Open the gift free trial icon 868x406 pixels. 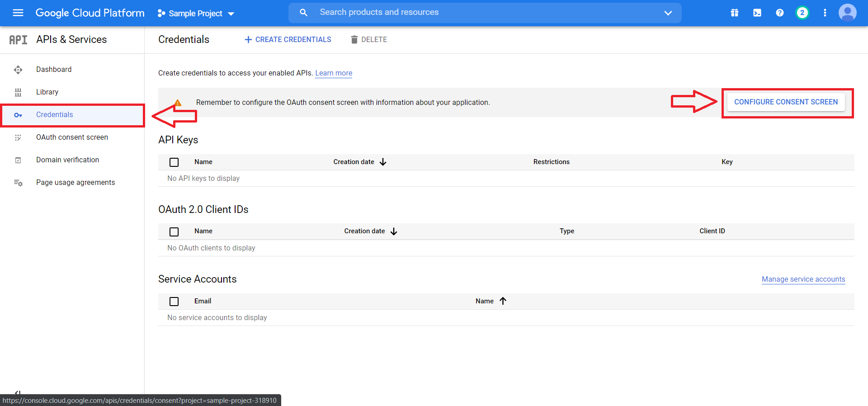735,13
